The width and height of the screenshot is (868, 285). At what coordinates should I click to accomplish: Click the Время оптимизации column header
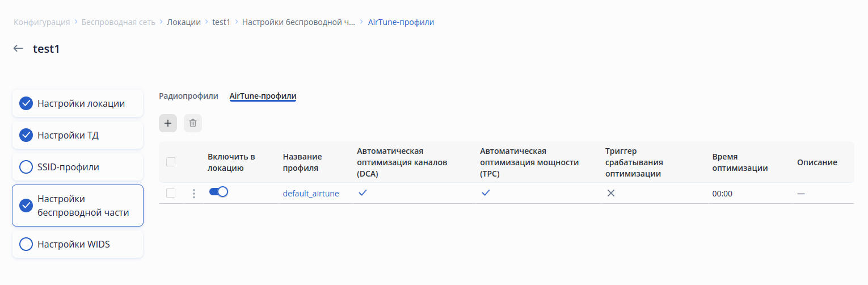(x=740, y=162)
